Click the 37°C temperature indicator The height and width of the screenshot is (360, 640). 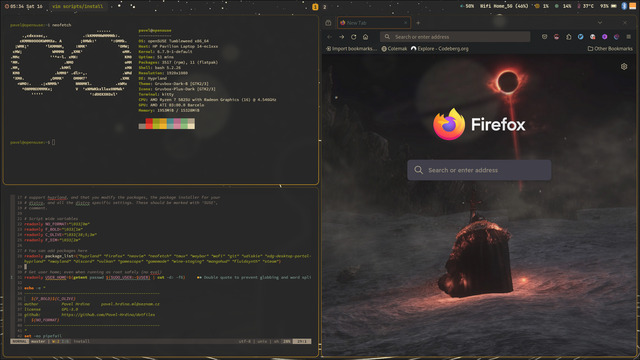point(585,6)
